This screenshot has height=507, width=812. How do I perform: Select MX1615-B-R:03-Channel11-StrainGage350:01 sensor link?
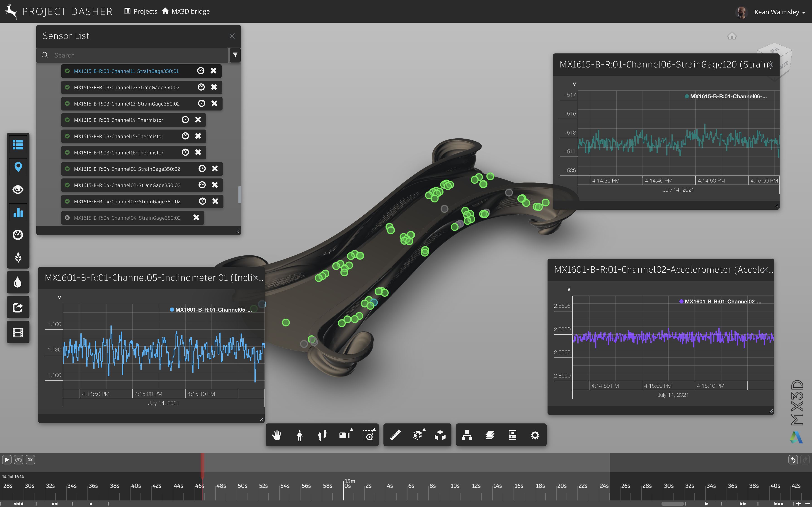tap(126, 71)
